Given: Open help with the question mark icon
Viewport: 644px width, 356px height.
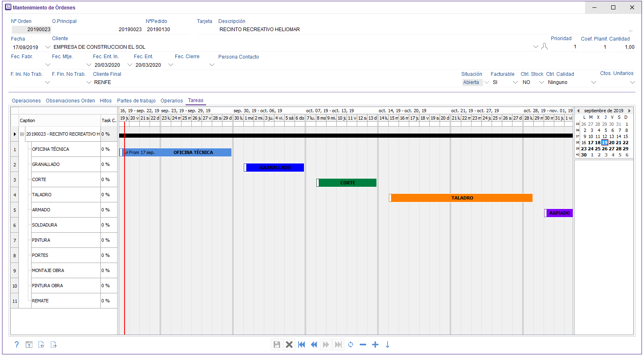Looking at the screenshot, I should pyautogui.click(x=17, y=345).
